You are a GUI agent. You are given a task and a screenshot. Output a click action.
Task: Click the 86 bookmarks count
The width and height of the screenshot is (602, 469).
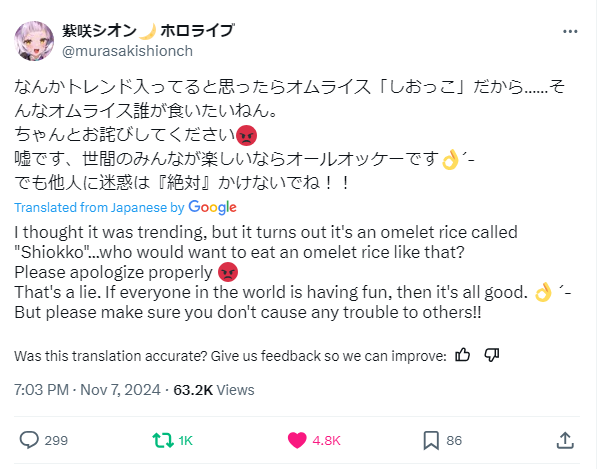click(x=453, y=440)
